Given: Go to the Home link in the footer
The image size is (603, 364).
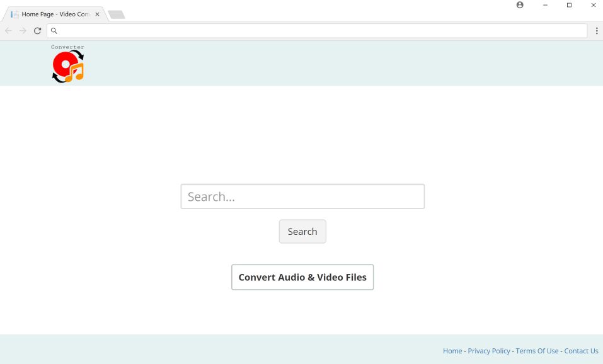Looking at the screenshot, I should tap(452, 351).
